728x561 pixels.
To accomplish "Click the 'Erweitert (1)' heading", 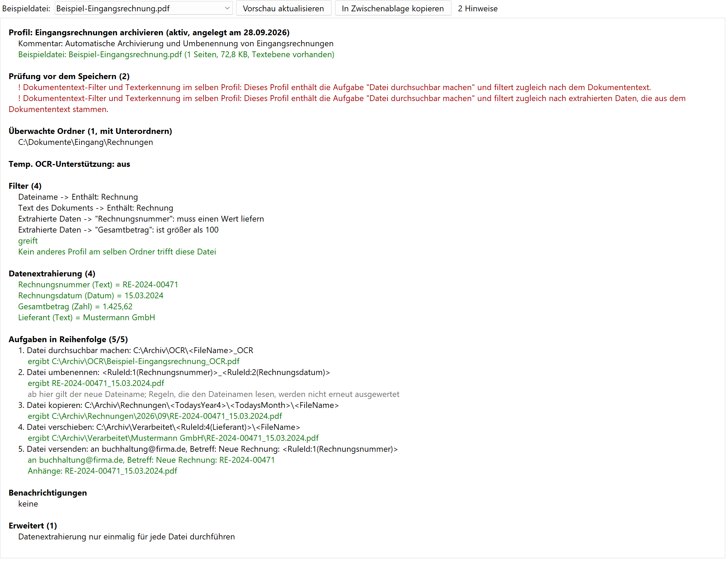I will (33, 526).
